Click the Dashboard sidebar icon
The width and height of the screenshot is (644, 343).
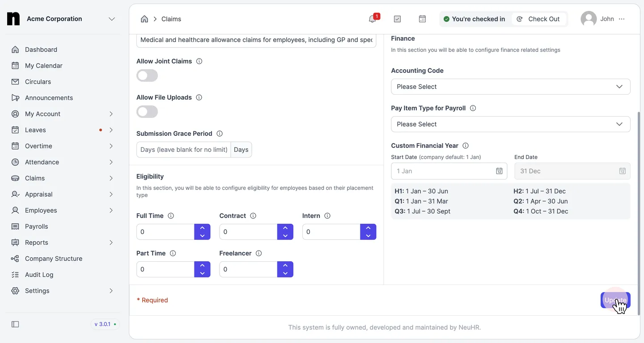pos(15,50)
